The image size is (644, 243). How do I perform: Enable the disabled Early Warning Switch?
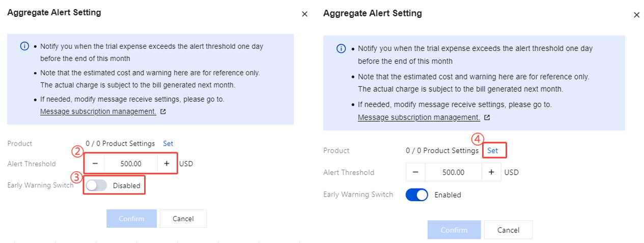tap(96, 185)
